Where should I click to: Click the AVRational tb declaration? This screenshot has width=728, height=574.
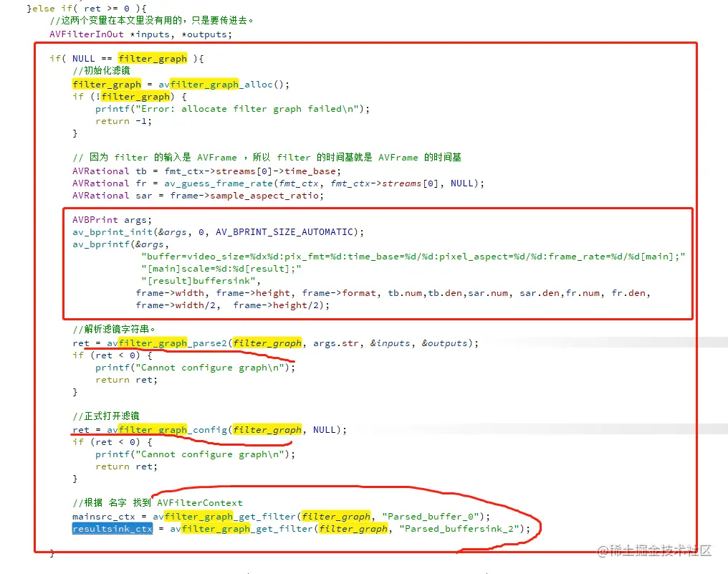click(206, 171)
